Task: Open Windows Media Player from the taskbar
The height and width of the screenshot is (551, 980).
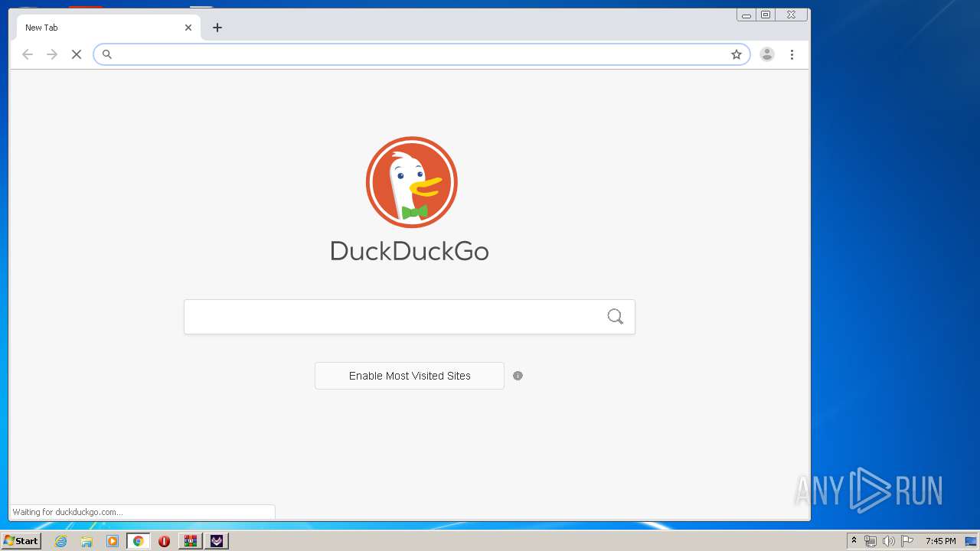Action: [113, 541]
